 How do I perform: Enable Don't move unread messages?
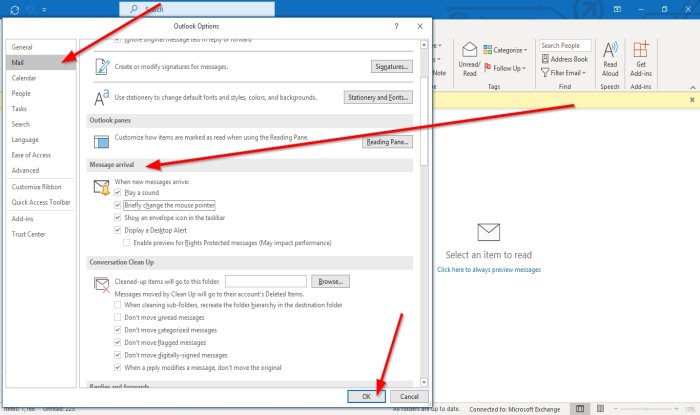coord(117,318)
